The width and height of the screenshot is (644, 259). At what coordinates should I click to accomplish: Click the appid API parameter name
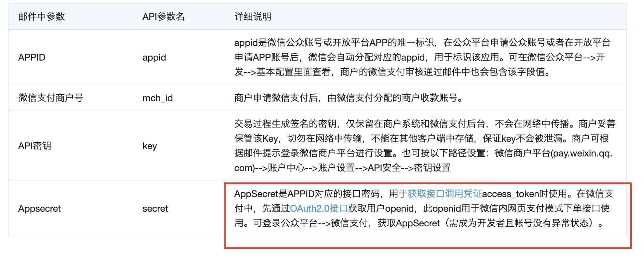[x=154, y=57]
